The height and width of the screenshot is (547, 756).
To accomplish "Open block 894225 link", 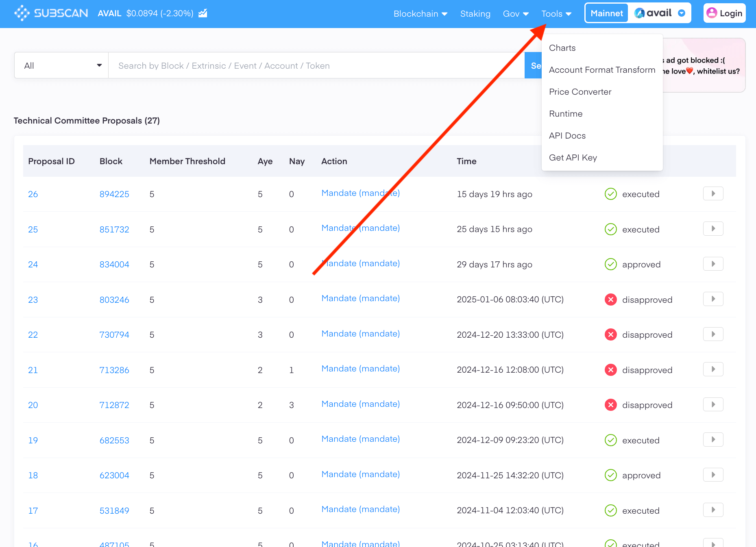I will click(x=114, y=194).
